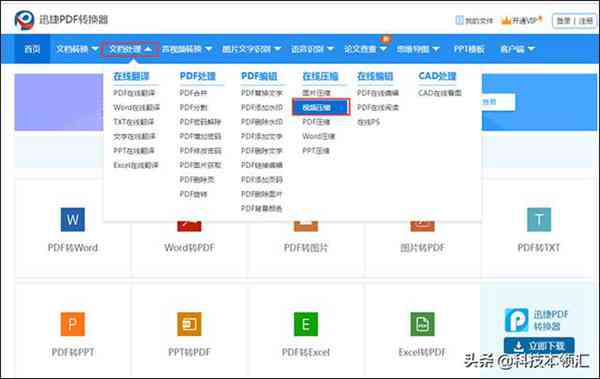Click the 迅捷PDF转换器 download promo icon
600x379 pixels.
pyautogui.click(x=517, y=320)
